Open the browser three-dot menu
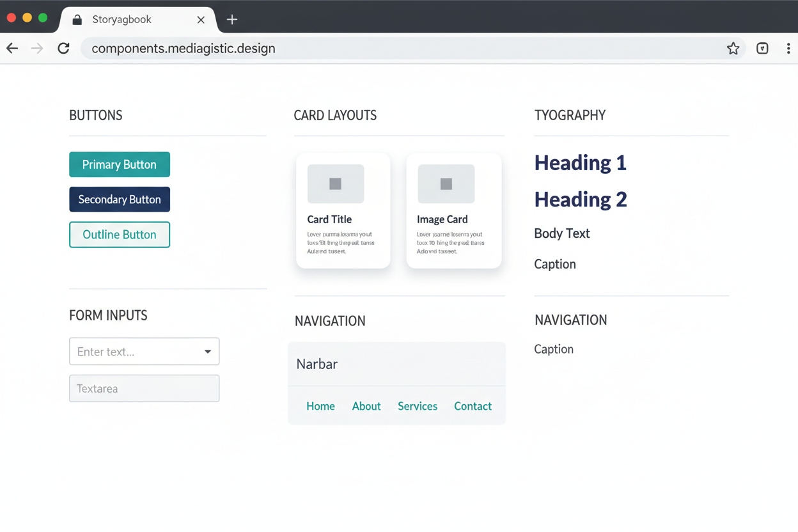 pyautogui.click(x=788, y=48)
